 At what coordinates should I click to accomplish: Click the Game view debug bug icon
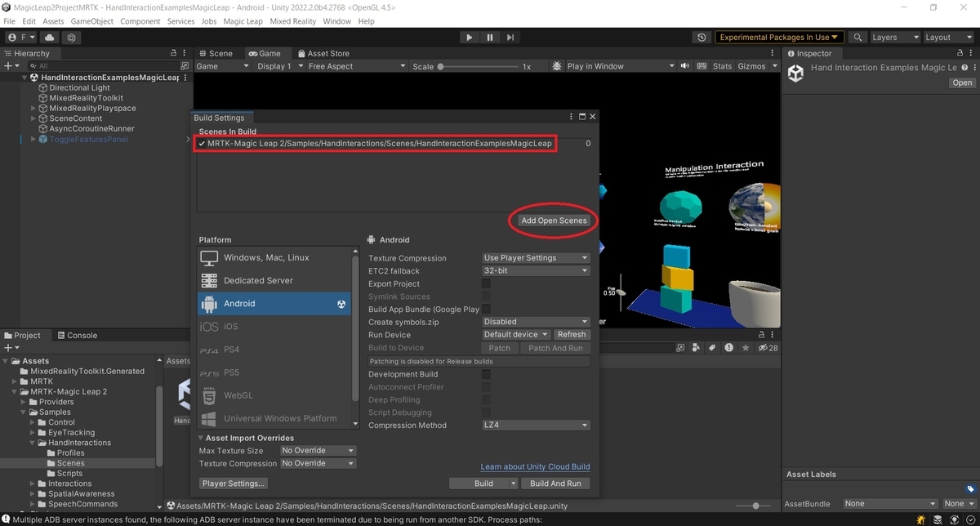(557, 66)
